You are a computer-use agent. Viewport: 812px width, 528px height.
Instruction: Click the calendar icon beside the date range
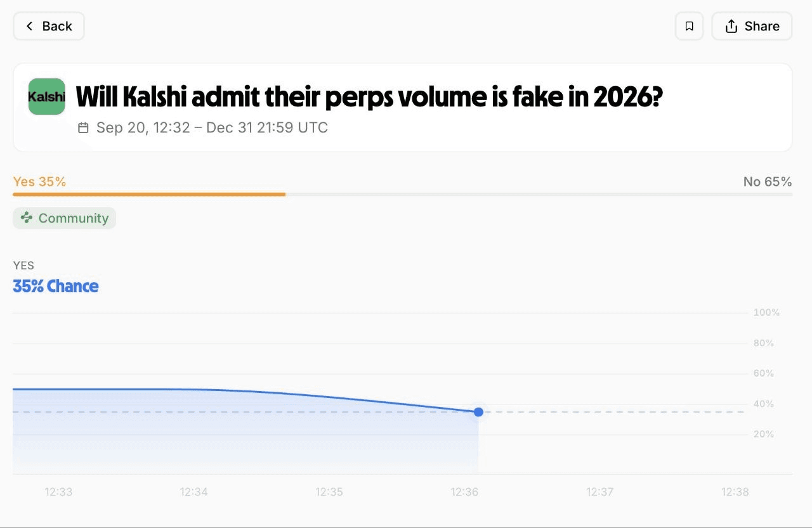83,127
